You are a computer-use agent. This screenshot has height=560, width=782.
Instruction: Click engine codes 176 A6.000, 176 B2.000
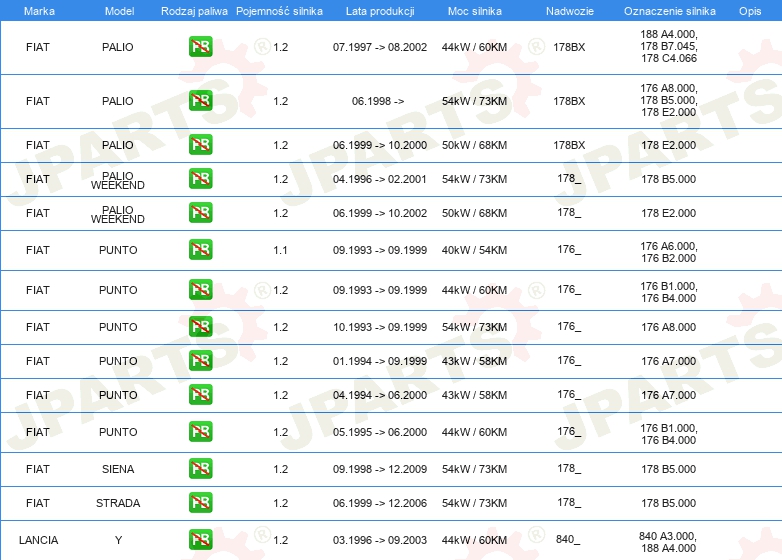coord(669,252)
